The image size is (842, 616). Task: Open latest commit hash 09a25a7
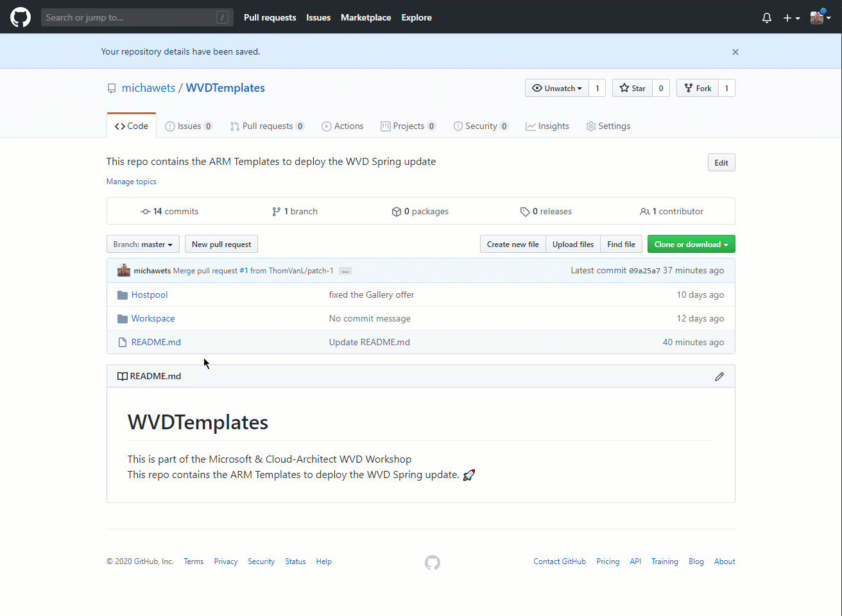[x=644, y=271]
